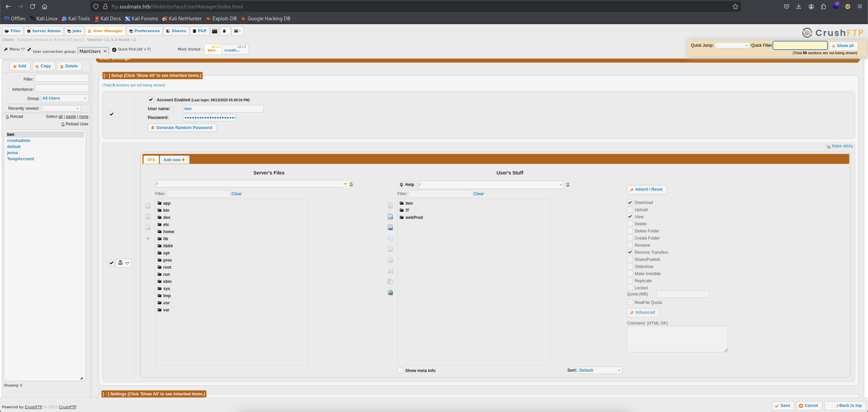Open the Group All Users dropdown
Viewport: 868px width, 412px height.
point(64,98)
